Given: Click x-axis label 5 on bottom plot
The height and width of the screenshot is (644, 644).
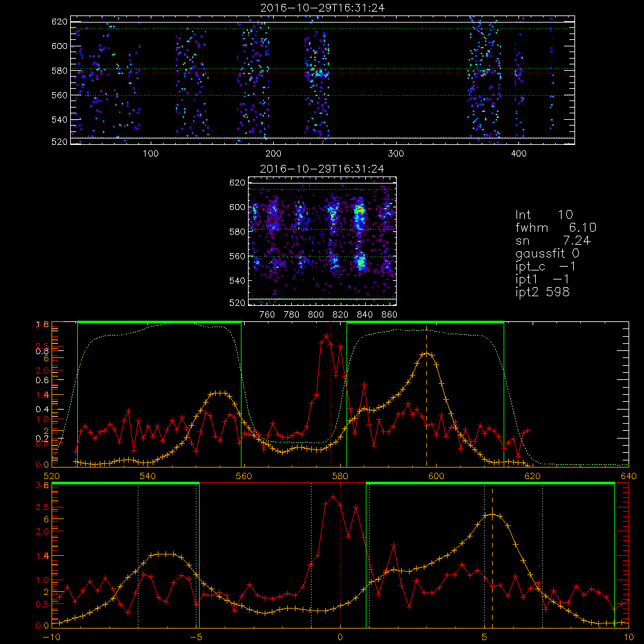Looking at the screenshot, I should point(484,638).
